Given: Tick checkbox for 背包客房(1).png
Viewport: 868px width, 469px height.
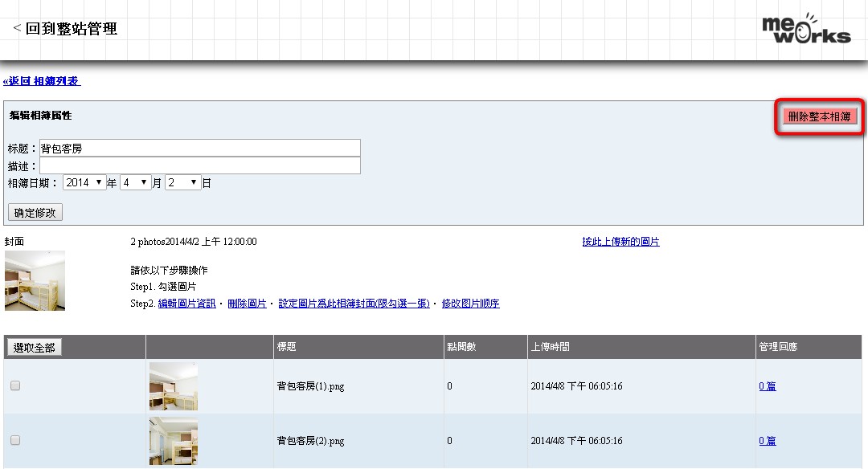Looking at the screenshot, I should coord(15,386).
